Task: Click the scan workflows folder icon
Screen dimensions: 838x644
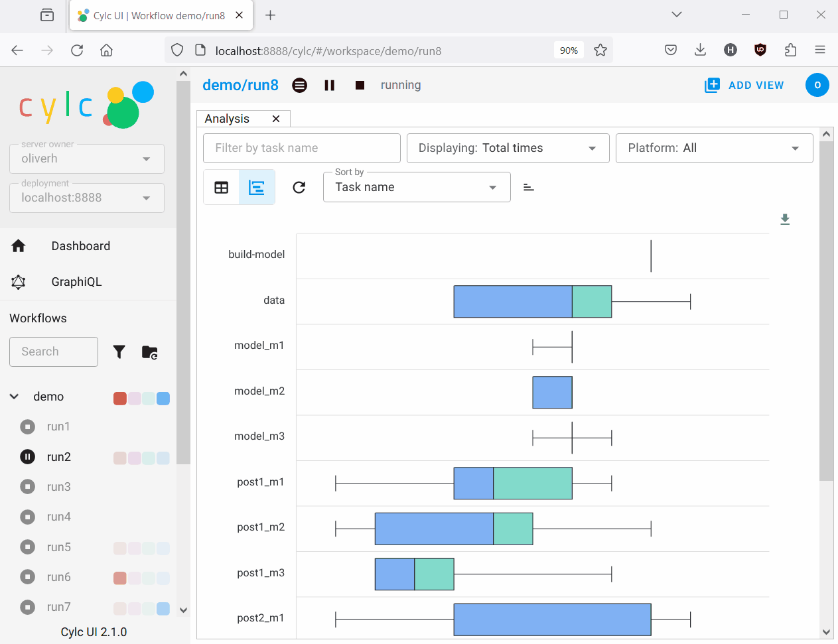Action: pyautogui.click(x=150, y=352)
